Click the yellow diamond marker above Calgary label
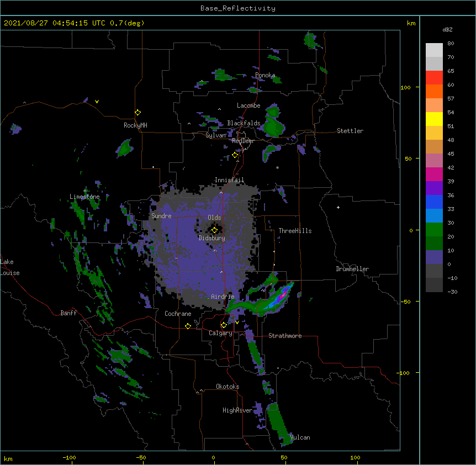Viewport: 476px width, 465px height. coord(224,325)
